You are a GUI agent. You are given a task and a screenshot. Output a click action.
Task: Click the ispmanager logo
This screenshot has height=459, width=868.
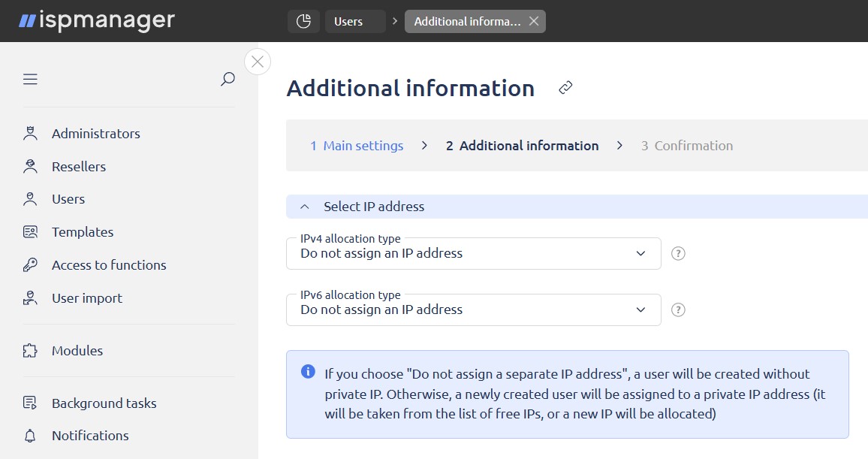pos(97,21)
